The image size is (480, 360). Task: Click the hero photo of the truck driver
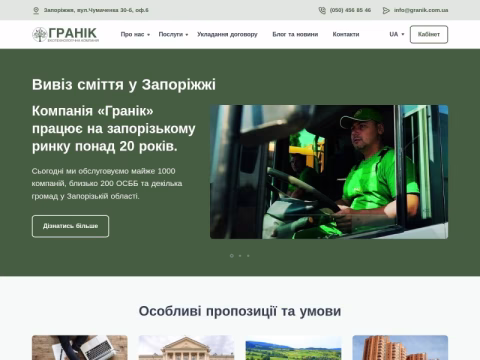click(x=329, y=172)
